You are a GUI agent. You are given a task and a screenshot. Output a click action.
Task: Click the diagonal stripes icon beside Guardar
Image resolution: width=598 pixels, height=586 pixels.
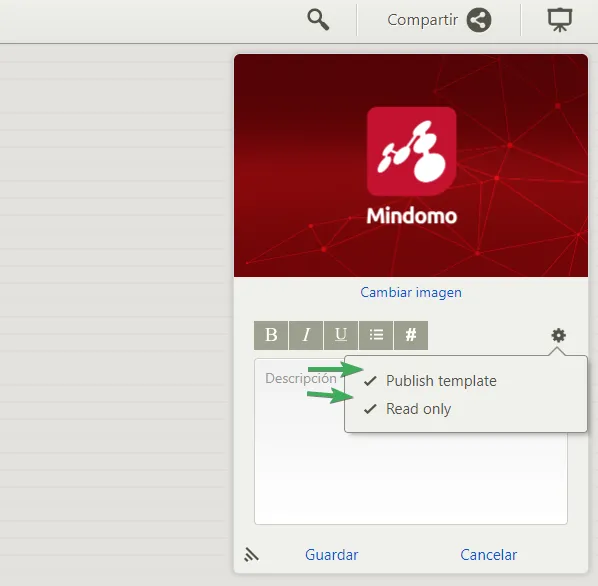(x=251, y=555)
